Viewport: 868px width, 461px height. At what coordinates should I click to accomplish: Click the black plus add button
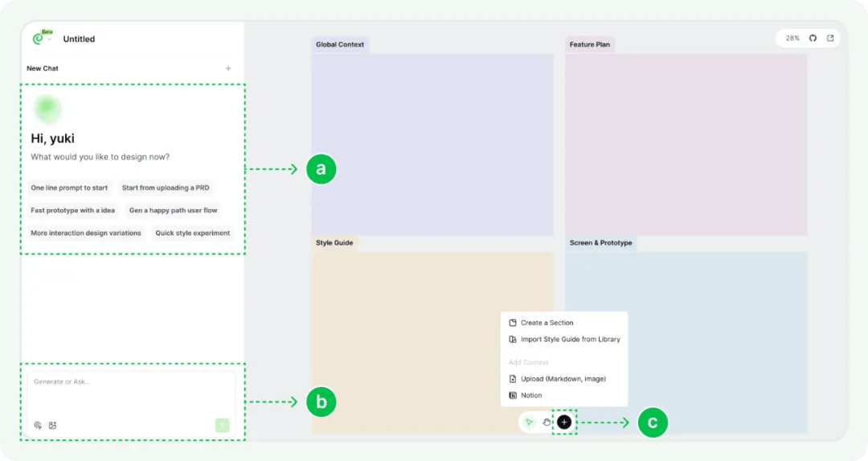(x=564, y=422)
